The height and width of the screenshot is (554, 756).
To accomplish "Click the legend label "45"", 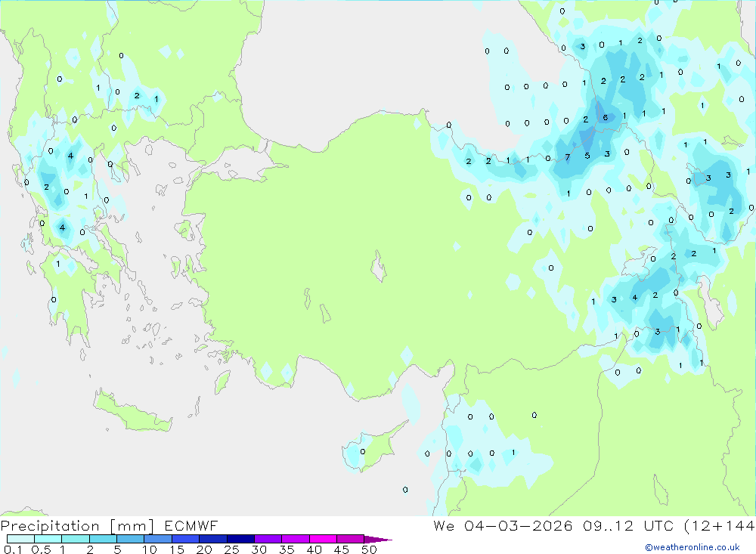I will 342,549.
